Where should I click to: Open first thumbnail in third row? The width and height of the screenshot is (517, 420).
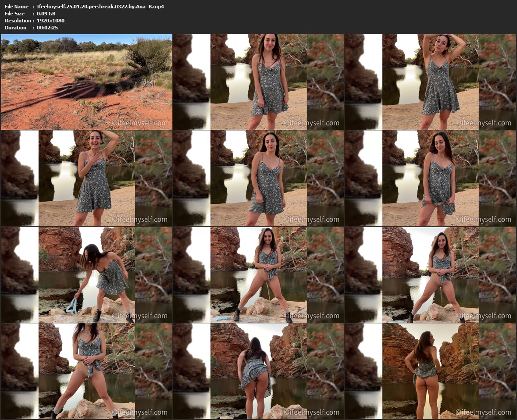pyautogui.click(x=86, y=274)
